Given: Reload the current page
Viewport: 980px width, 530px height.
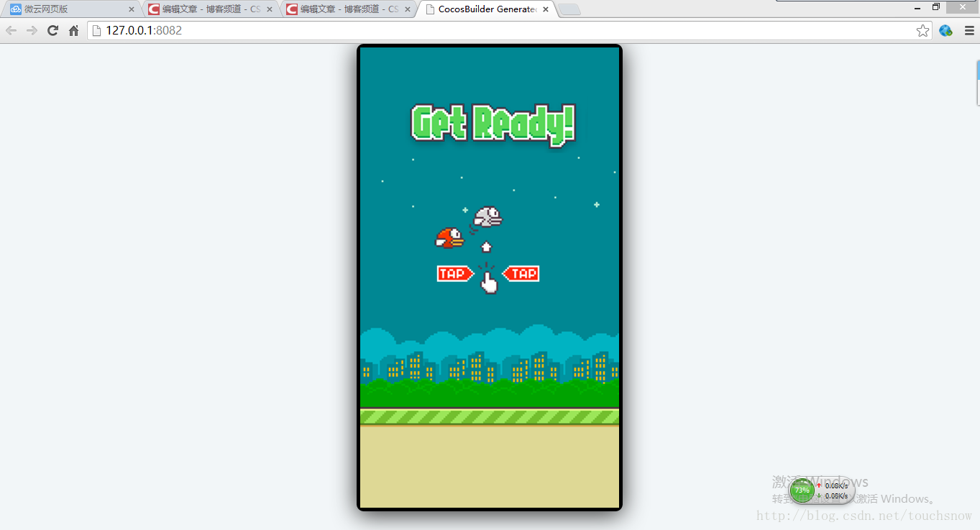Looking at the screenshot, I should [x=52, y=30].
